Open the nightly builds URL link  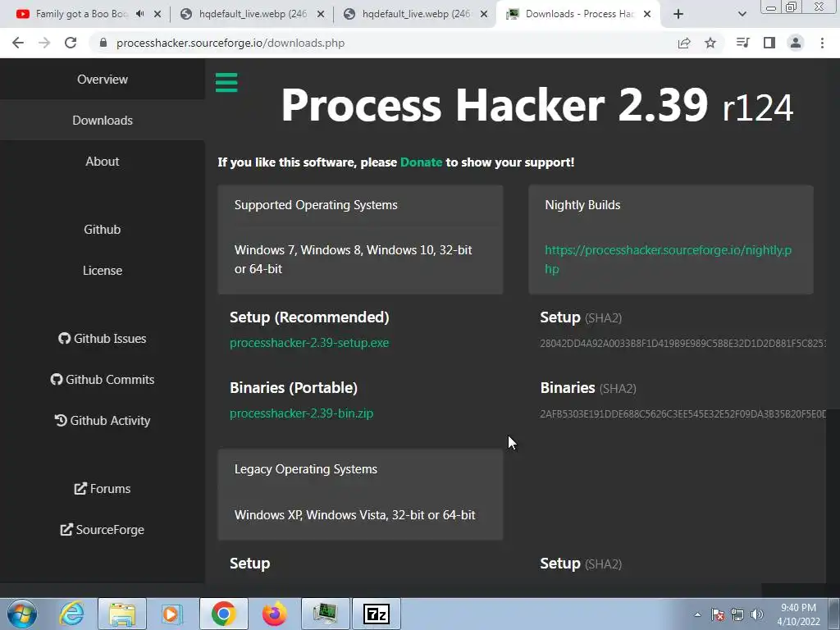click(x=668, y=259)
